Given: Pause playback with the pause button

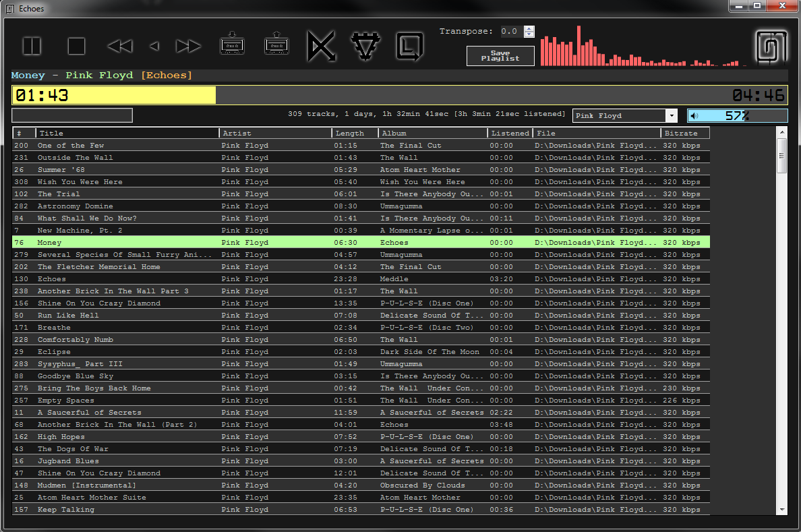Looking at the screenshot, I should [x=32, y=46].
